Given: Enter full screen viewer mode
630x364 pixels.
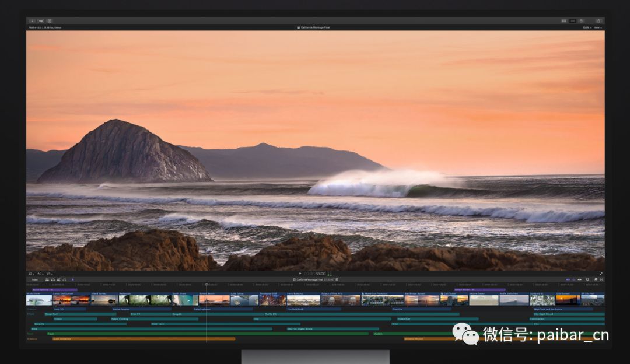Looking at the screenshot, I should coord(601,274).
